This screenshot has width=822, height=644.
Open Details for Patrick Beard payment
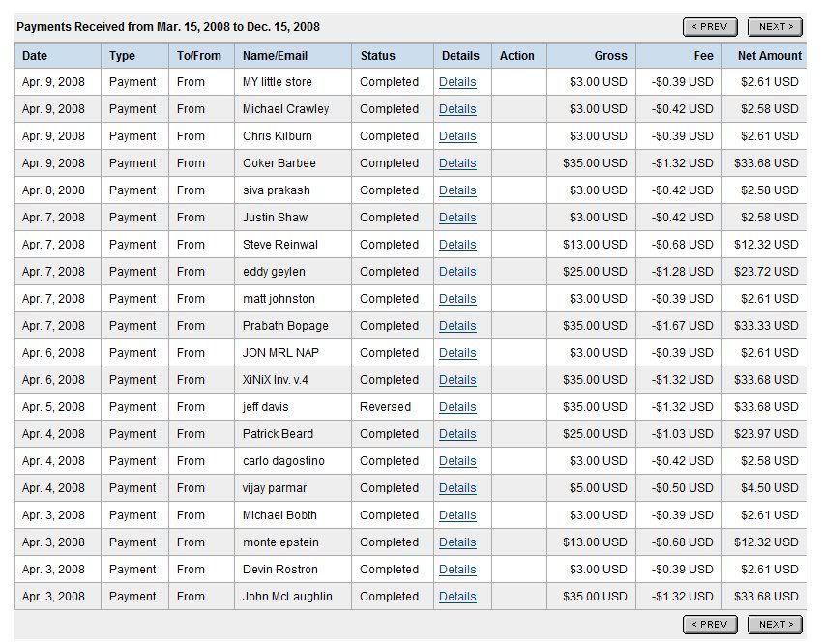(x=457, y=434)
